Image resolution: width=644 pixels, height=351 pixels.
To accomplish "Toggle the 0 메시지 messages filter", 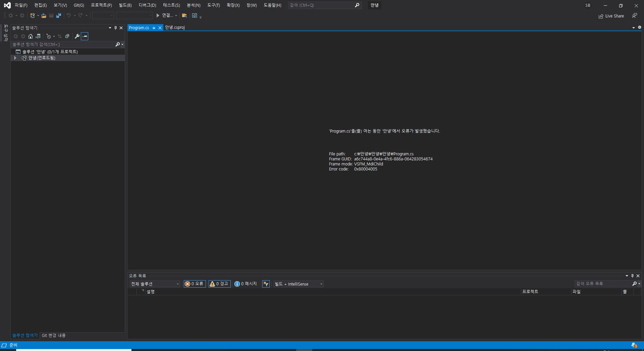I will pyautogui.click(x=246, y=284).
